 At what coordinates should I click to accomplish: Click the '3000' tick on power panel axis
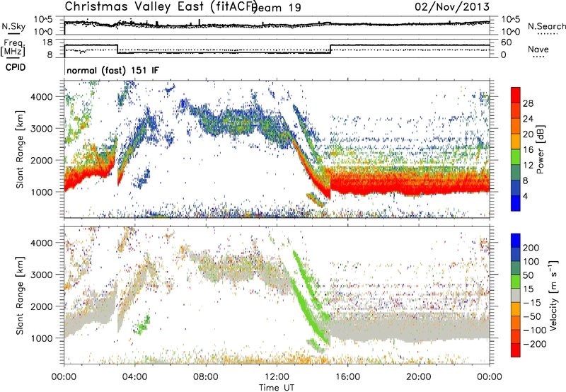42,129
